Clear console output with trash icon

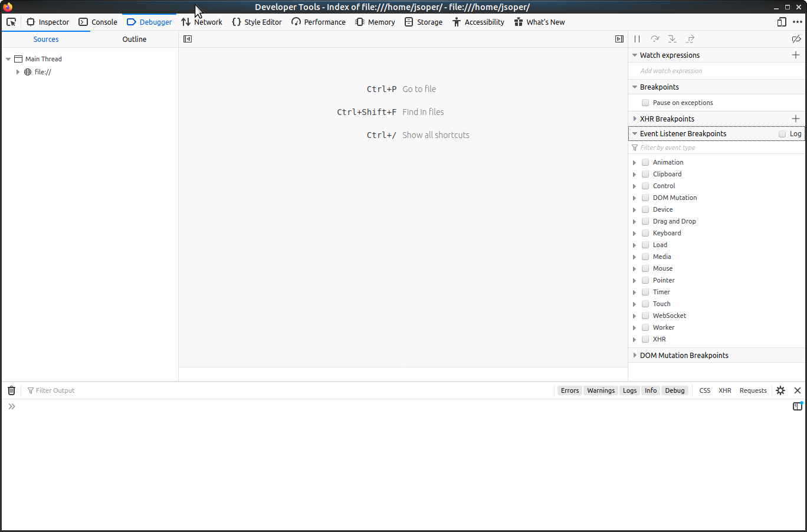click(x=11, y=390)
